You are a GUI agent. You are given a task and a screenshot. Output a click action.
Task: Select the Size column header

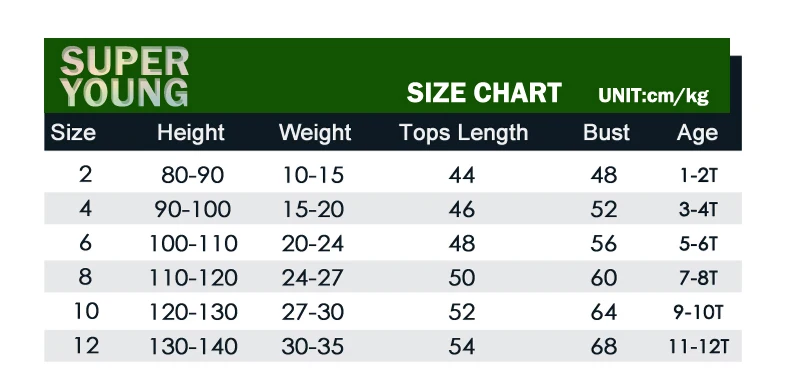click(73, 133)
